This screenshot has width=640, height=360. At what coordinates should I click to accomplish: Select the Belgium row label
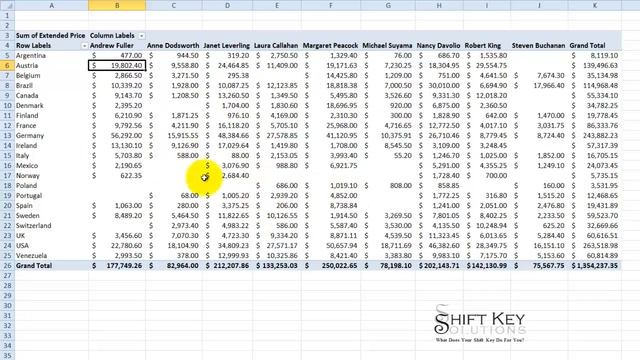(51, 76)
